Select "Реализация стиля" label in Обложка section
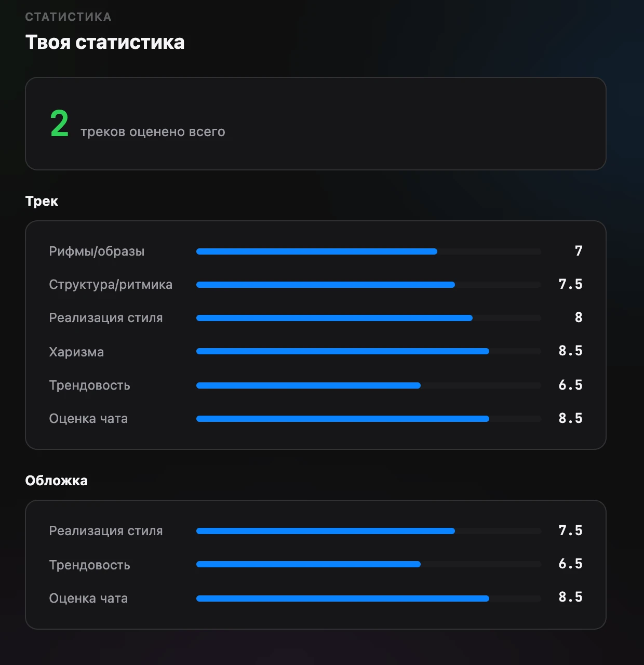644x665 pixels. coord(106,531)
